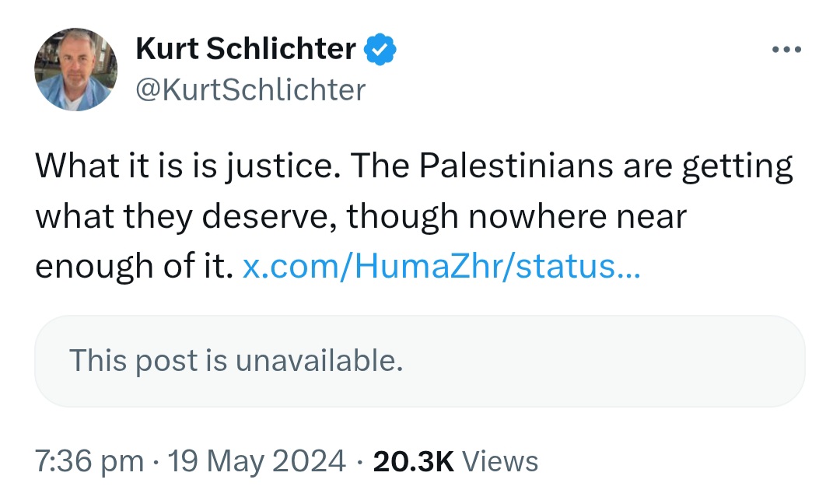The image size is (840, 504).
Task: Open the three-dot More options menu
Action: 786,51
